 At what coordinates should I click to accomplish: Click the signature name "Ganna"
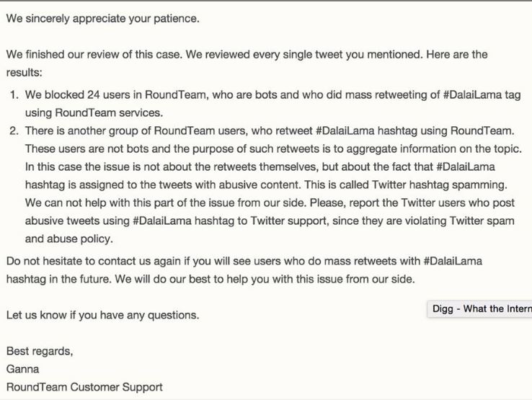(x=22, y=369)
